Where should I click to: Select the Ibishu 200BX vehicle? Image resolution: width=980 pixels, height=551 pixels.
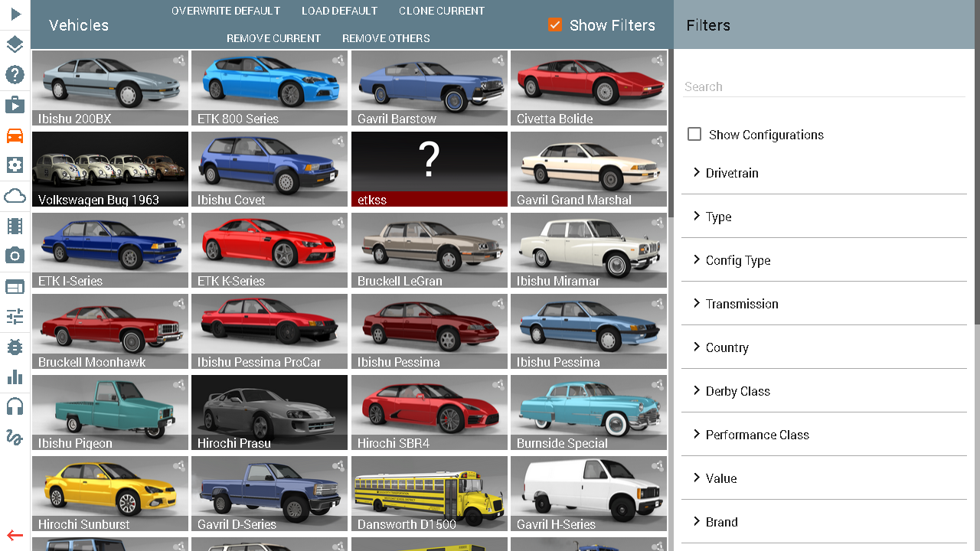[x=110, y=88]
